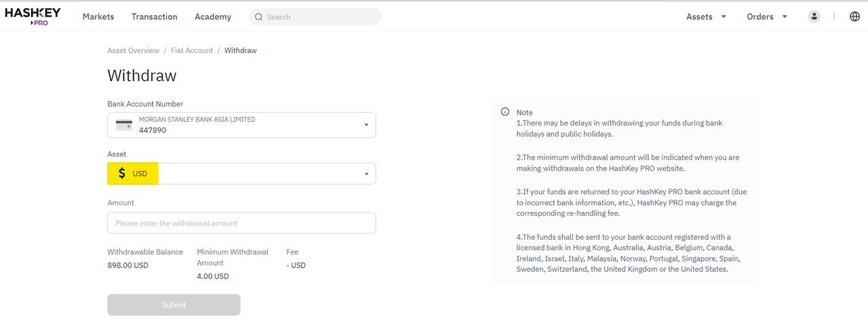Screen dimensions: 868x328
Task: Click the Withdraw breadcrumb
Action: 241,50
